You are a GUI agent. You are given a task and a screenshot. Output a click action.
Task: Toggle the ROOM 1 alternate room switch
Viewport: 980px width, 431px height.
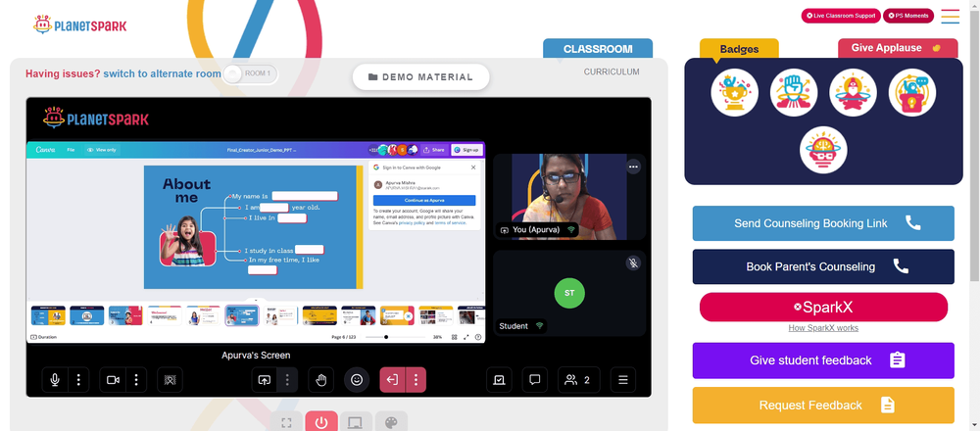[x=251, y=73]
